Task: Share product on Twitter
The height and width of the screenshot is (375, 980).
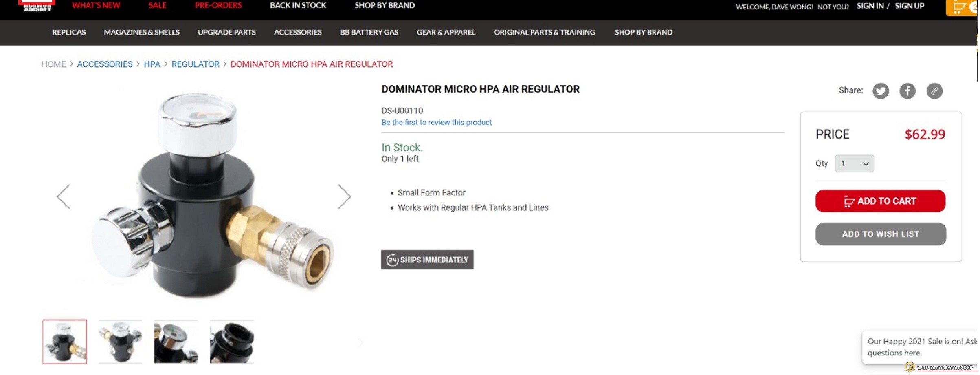Action: click(880, 90)
